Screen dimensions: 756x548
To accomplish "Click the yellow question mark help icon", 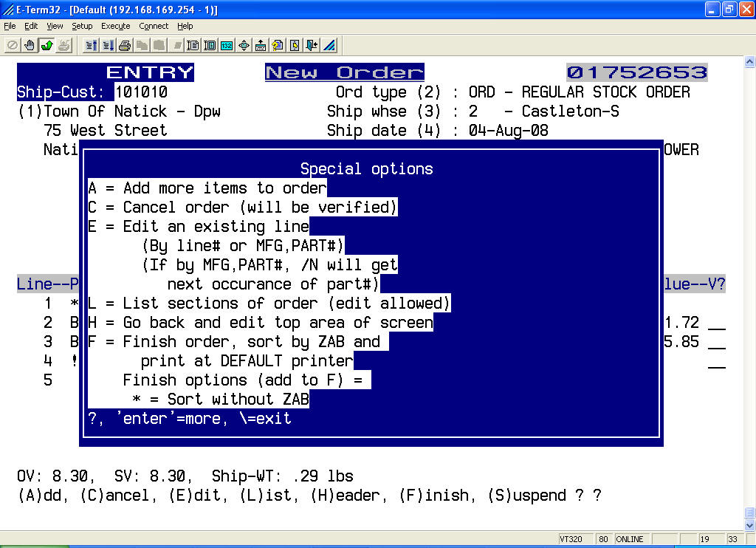I will 278,45.
